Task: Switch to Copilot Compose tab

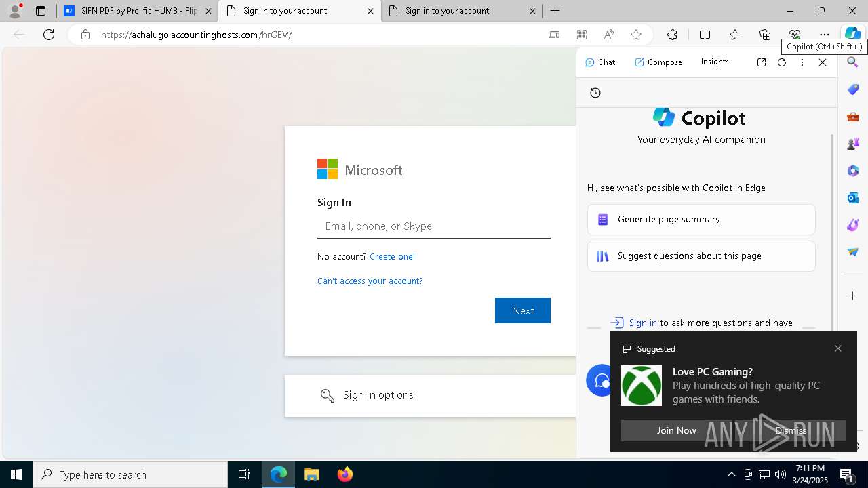Action: (x=658, y=62)
